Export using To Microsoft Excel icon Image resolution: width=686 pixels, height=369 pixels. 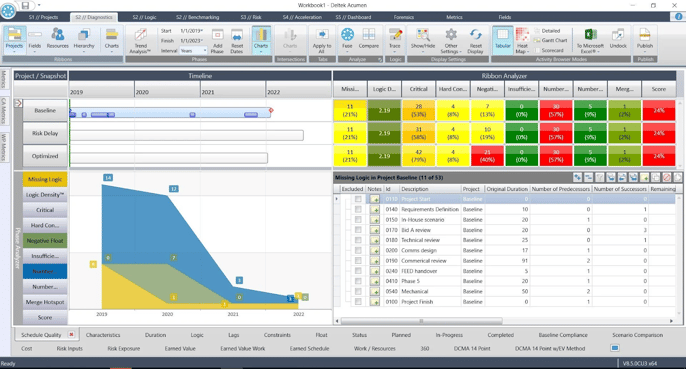[x=590, y=35]
